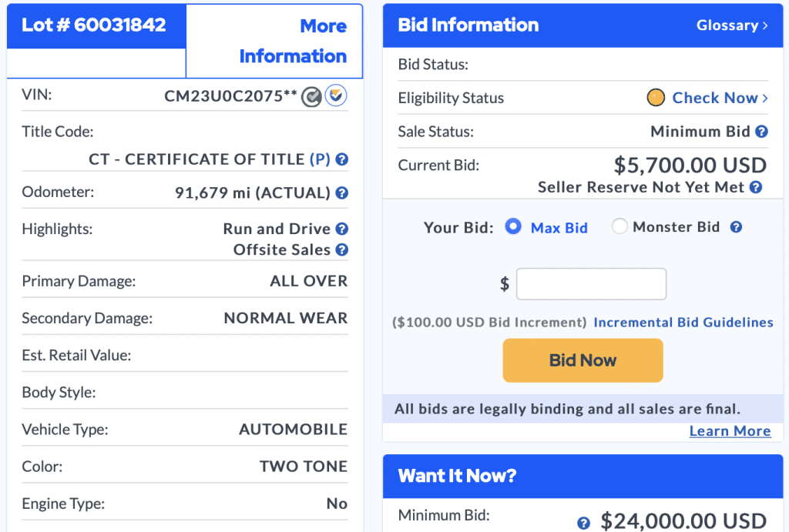Click inside the bid amount input field
The height and width of the screenshot is (532, 789).
coord(591,283)
